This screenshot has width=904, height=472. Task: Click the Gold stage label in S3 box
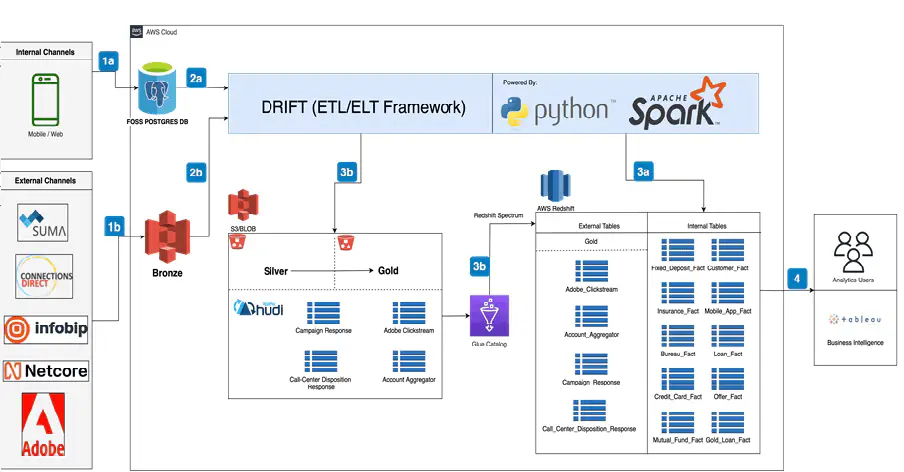pyautogui.click(x=388, y=271)
